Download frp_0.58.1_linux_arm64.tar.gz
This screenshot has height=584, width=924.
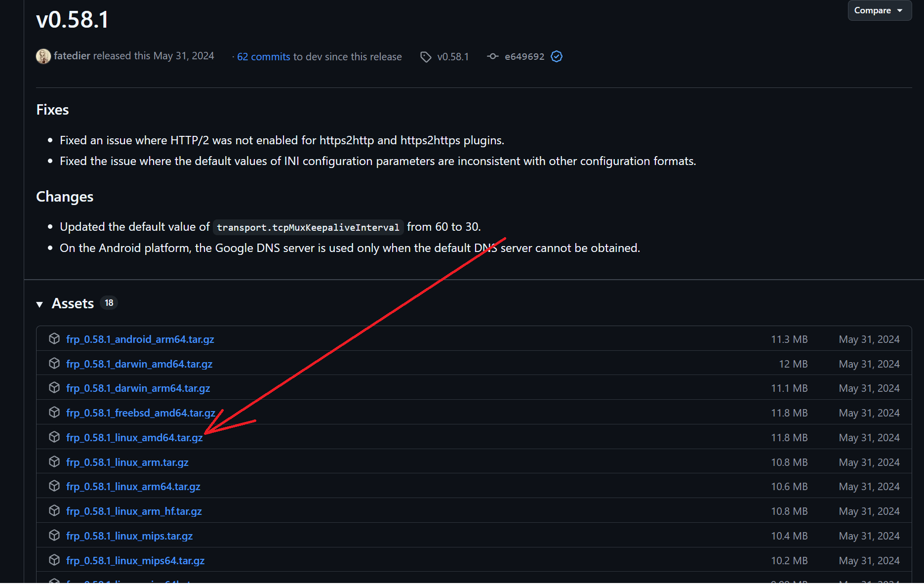coord(133,487)
